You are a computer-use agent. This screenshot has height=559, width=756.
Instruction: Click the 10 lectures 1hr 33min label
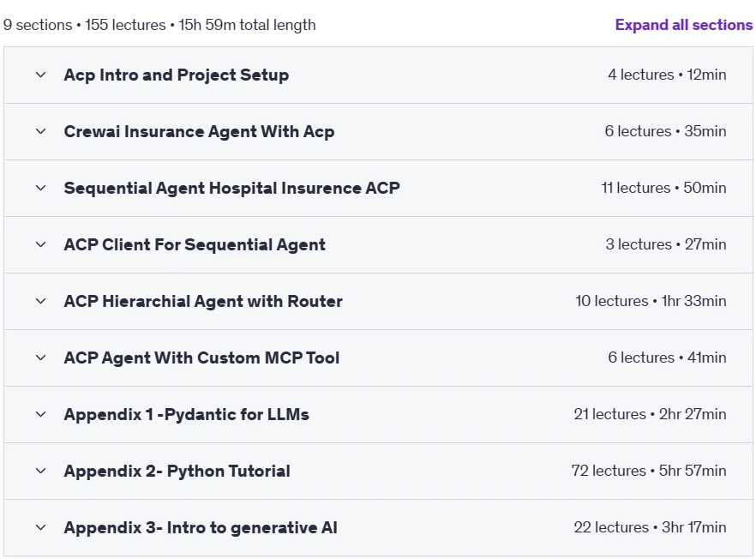click(x=651, y=301)
